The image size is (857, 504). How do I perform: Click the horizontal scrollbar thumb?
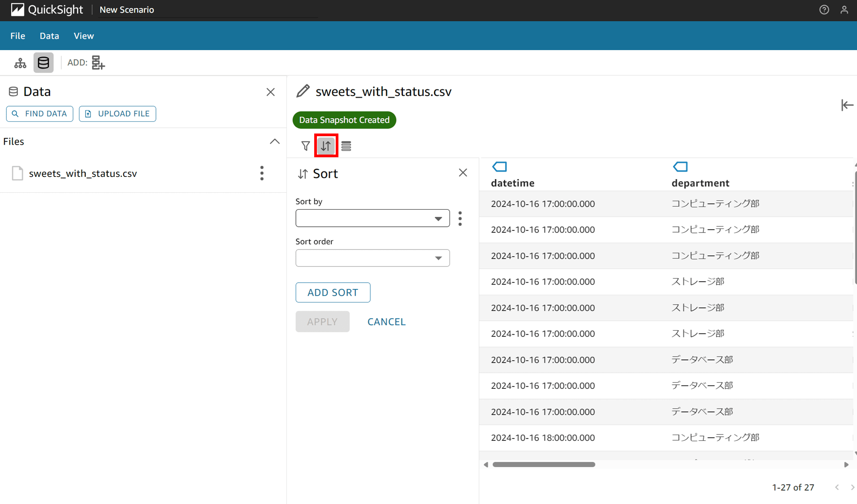(544, 465)
